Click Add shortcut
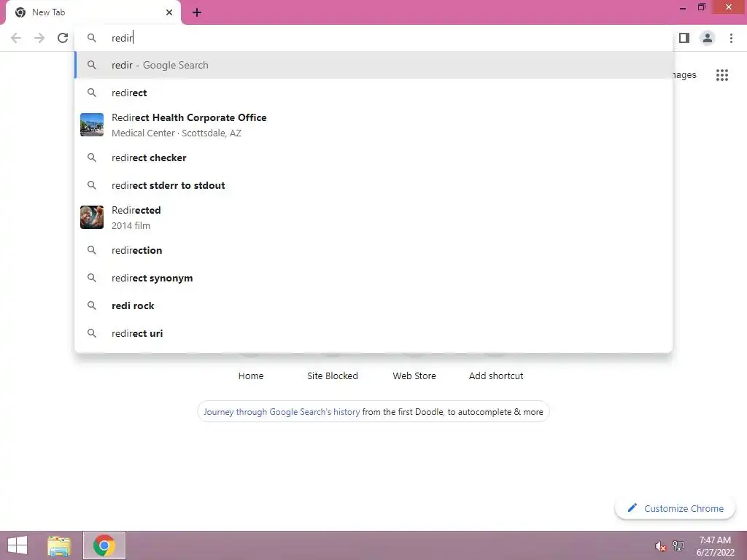 [496, 376]
